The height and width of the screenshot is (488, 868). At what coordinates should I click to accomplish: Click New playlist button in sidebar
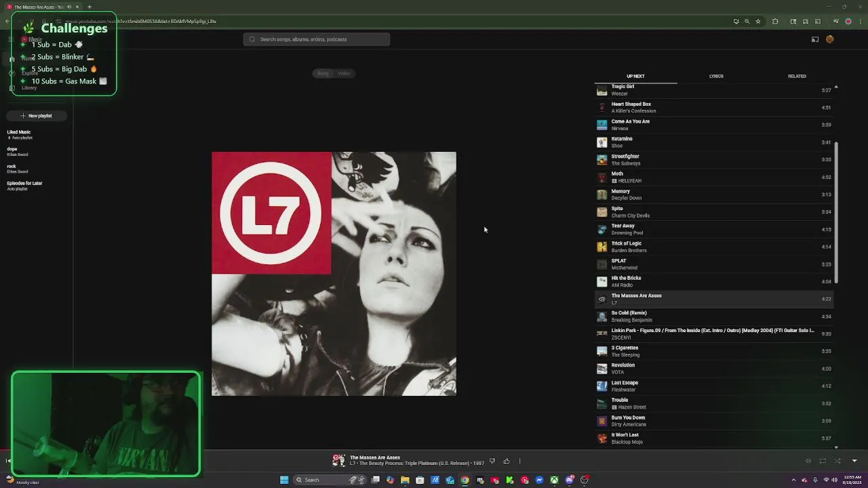click(36, 116)
